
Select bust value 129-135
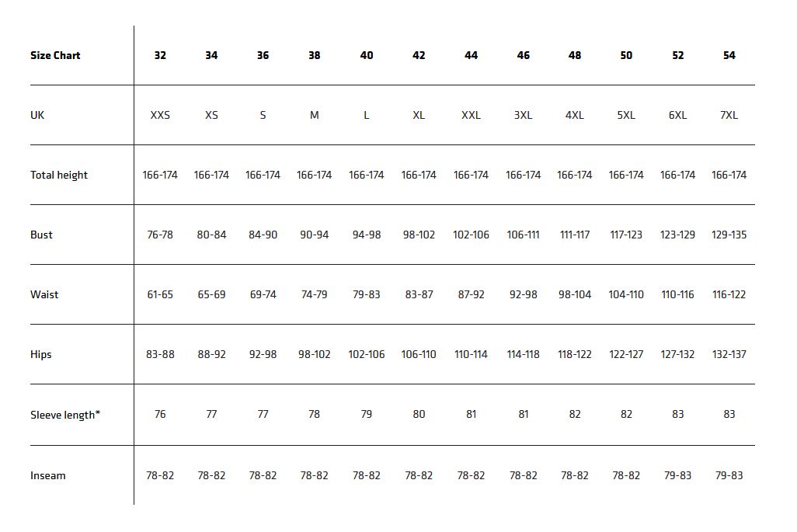(x=729, y=235)
